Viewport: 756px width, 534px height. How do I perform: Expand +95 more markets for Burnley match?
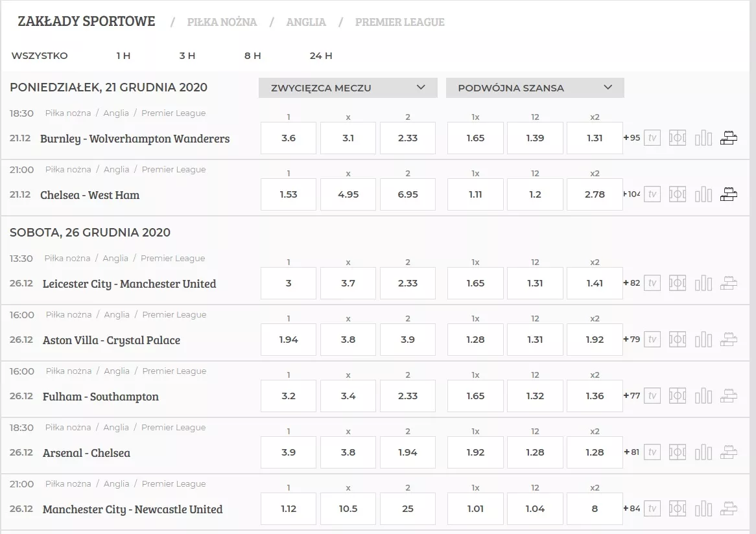(632, 138)
